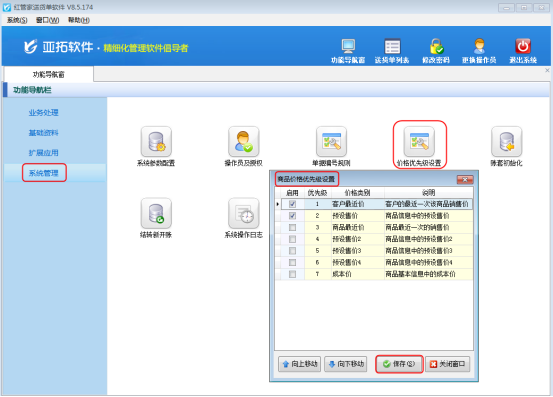The width and height of the screenshot is (553, 397).
Task: Open 帮助(H) menu
Action: click(x=79, y=20)
